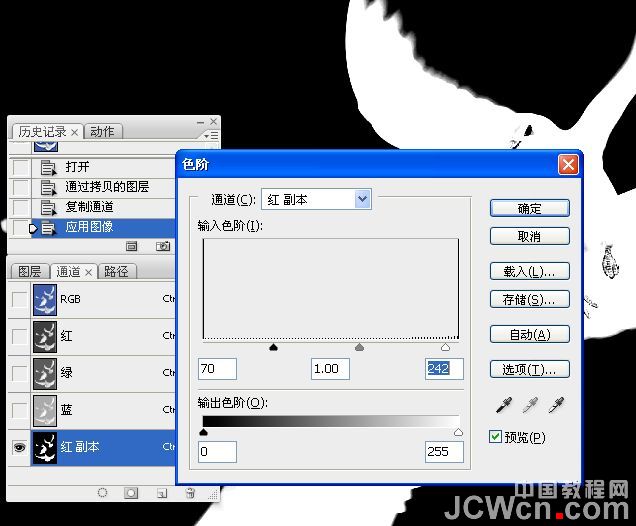Click the 载入(L)... button
This screenshot has height=526, width=636.
pos(530,271)
